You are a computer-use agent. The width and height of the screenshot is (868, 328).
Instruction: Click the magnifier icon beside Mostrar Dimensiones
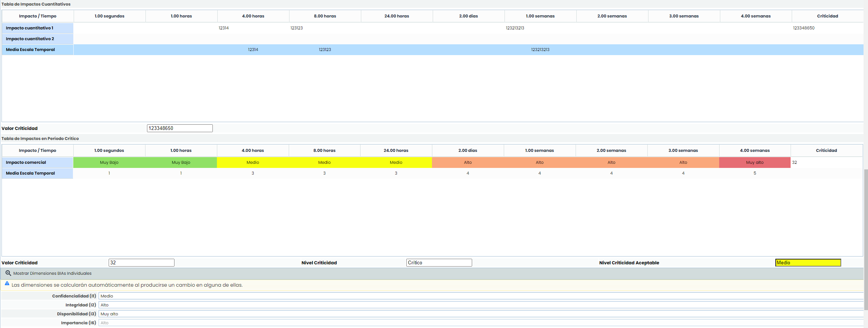[8, 273]
